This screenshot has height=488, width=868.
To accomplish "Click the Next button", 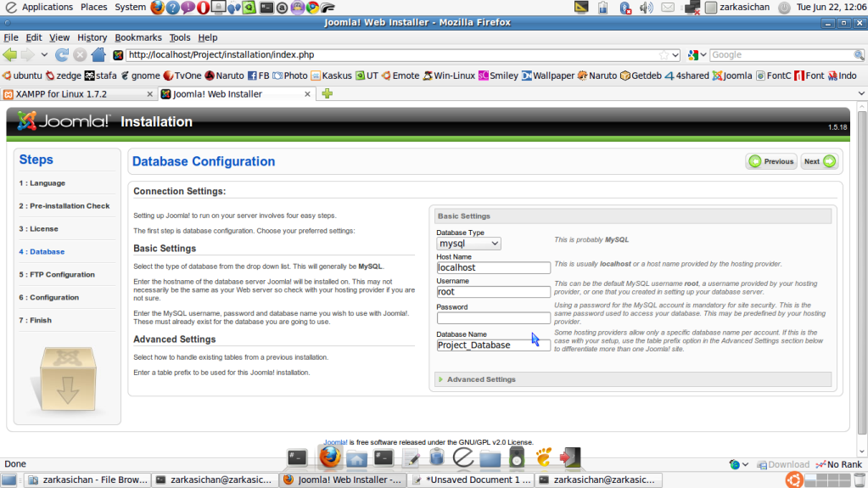I will [x=820, y=161].
